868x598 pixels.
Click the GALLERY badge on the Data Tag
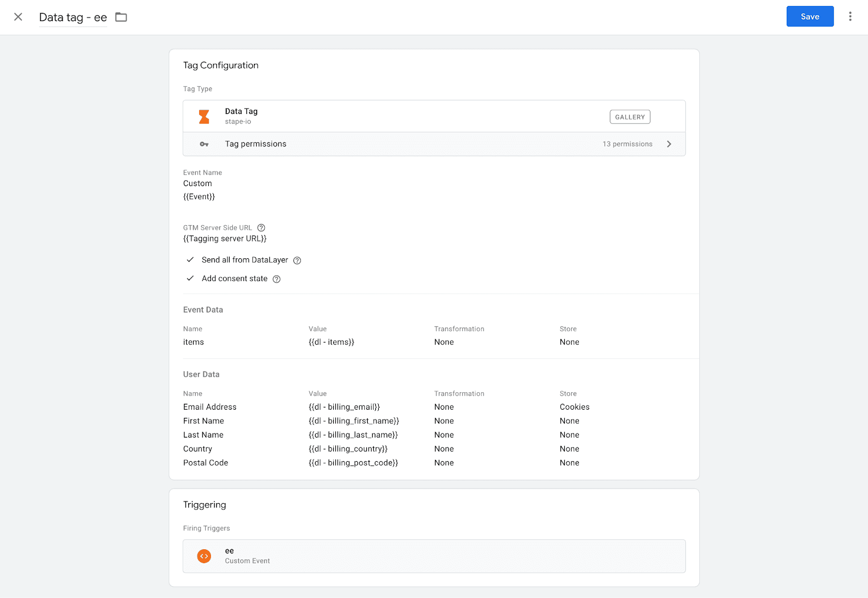click(x=630, y=117)
